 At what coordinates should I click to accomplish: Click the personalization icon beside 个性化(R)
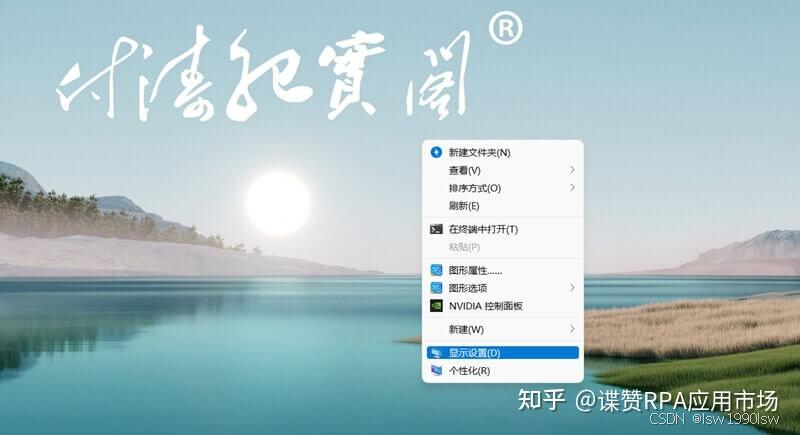436,371
